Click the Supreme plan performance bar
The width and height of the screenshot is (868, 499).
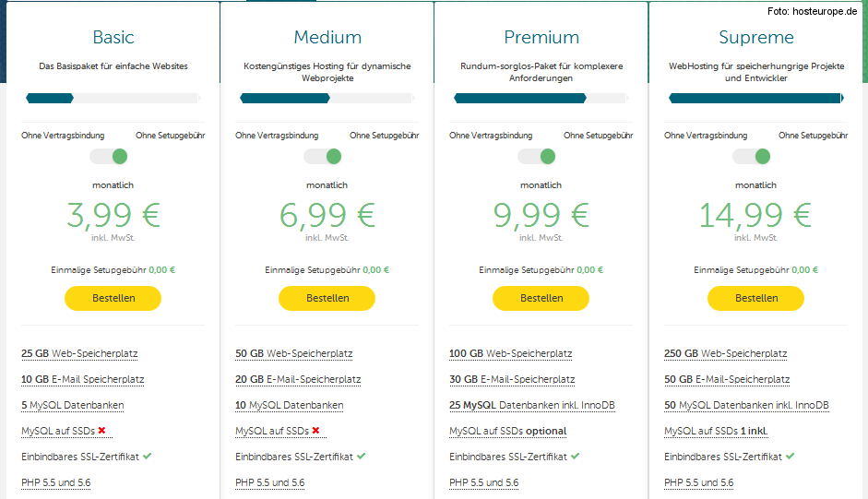[x=756, y=99]
